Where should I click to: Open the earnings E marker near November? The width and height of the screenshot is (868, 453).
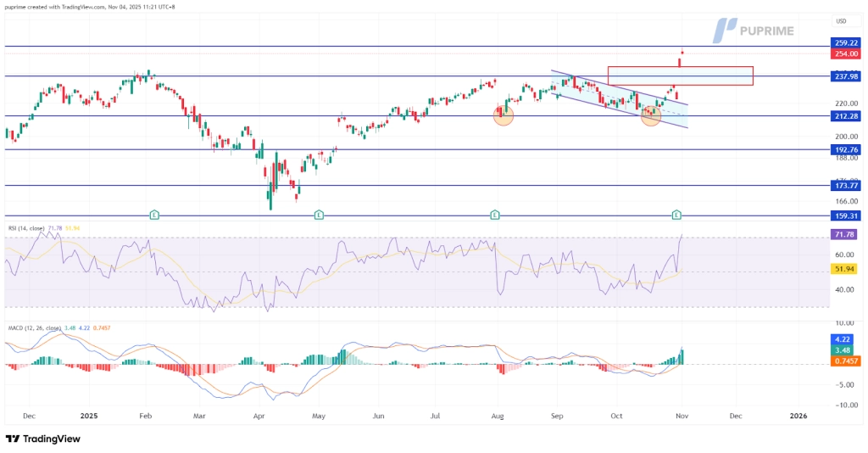[676, 215]
